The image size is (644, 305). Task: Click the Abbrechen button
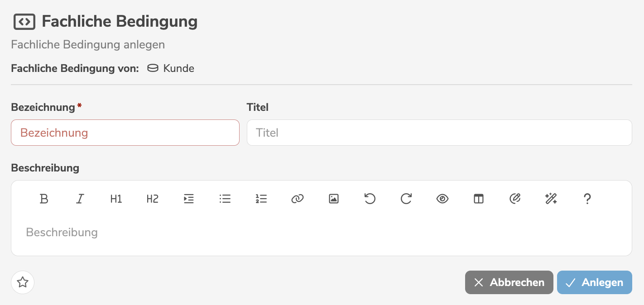(x=509, y=282)
